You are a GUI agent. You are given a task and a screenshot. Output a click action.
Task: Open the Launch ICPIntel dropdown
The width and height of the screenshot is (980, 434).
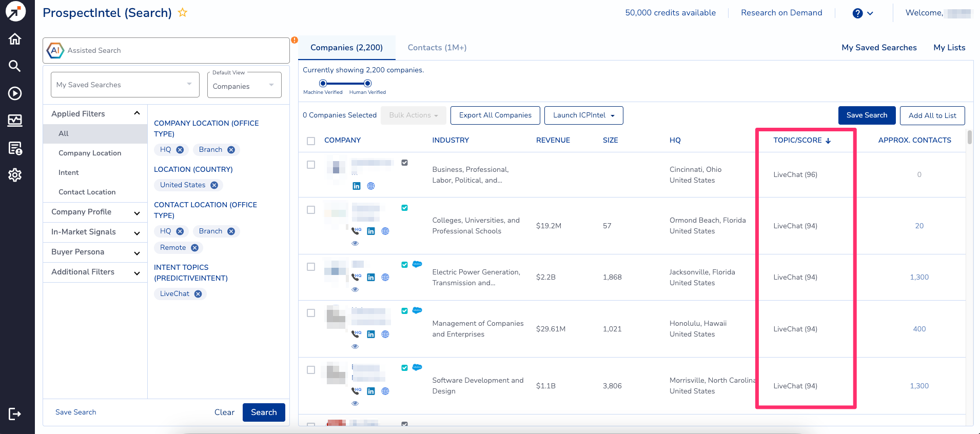coord(583,115)
